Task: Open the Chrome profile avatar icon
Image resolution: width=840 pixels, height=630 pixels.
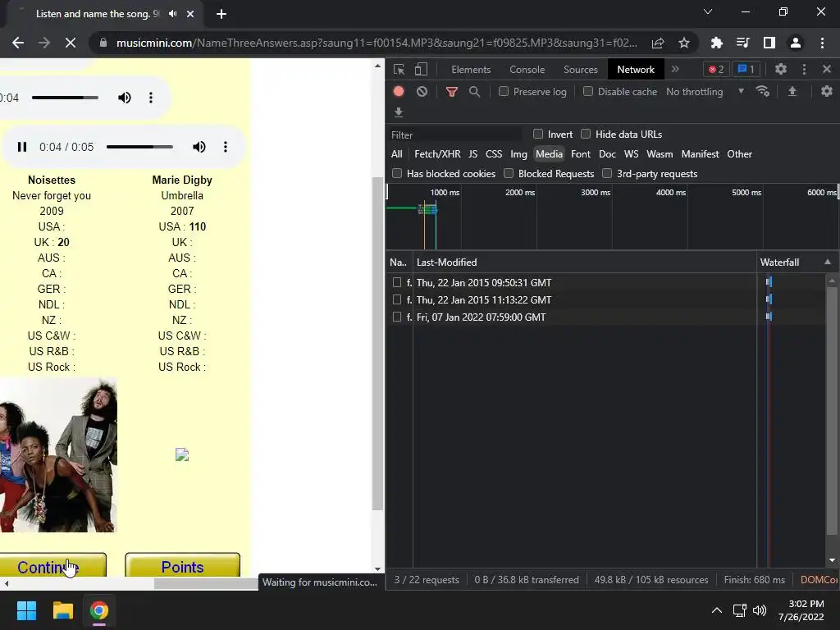Action: pos(796,43)
